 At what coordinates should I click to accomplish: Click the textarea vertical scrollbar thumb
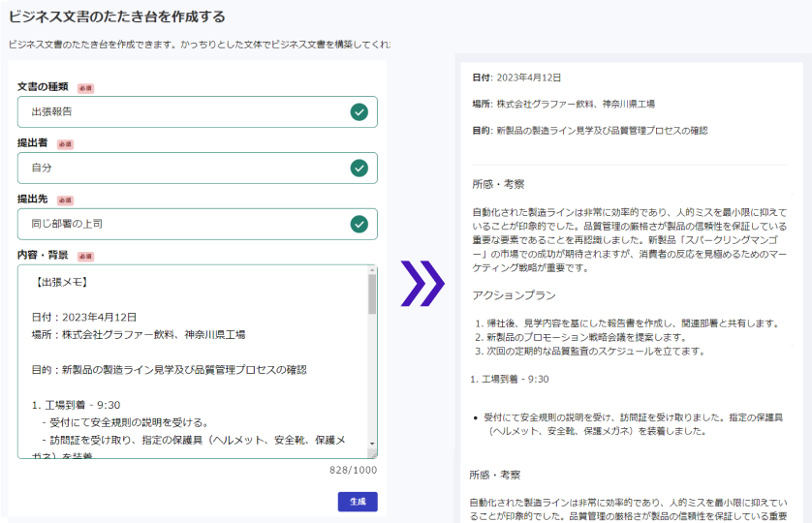coord(372,294)
